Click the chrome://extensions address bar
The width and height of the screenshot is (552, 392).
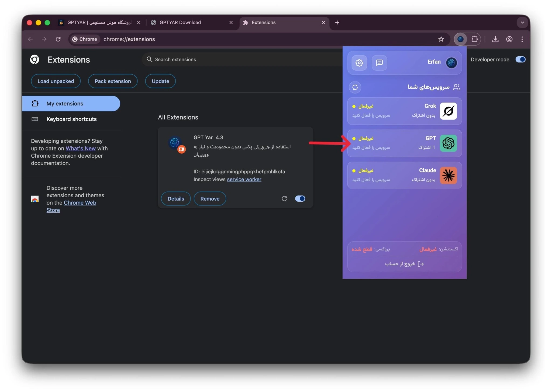click(x=259, y=39)
